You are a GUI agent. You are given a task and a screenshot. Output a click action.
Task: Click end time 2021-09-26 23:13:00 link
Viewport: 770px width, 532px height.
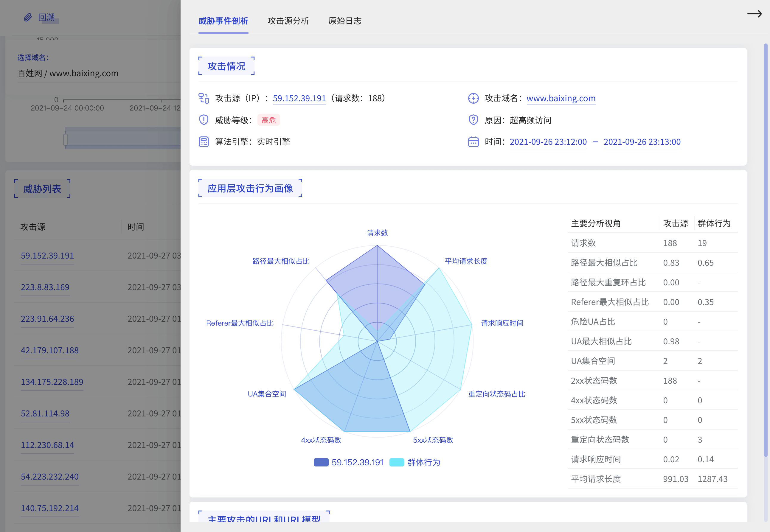642,142
